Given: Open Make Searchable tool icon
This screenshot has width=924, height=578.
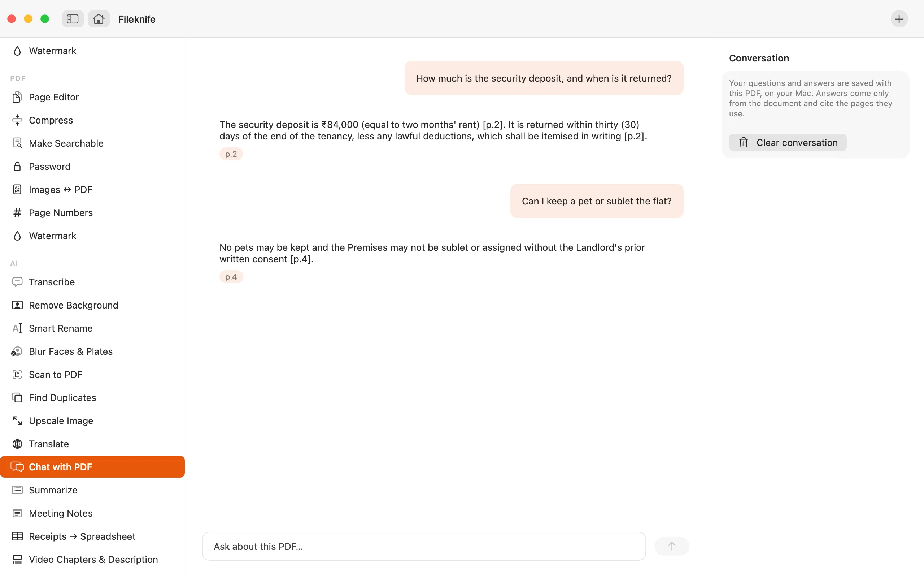Looking at the screenshot, I should 17,143.
